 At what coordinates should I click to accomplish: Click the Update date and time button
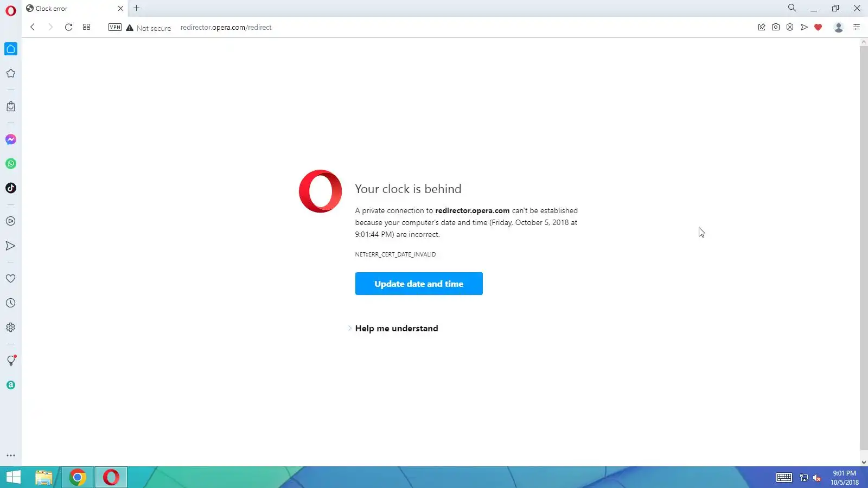419,284
